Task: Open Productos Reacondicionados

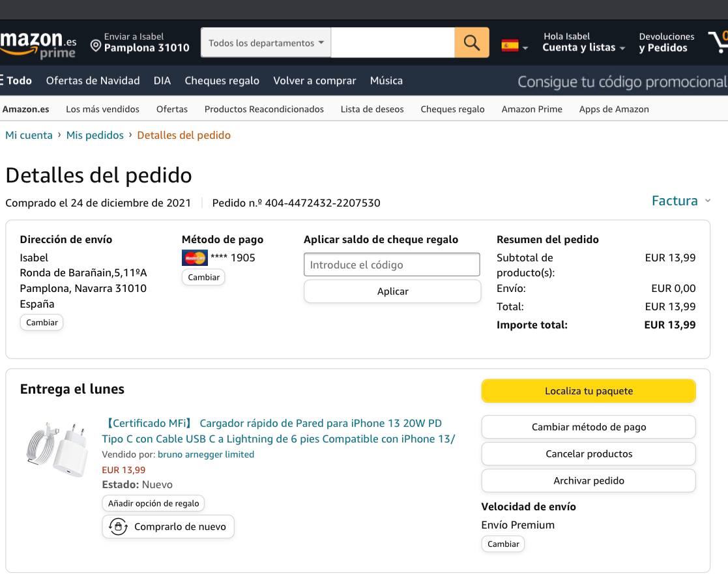Action: (x=264, y=109)
